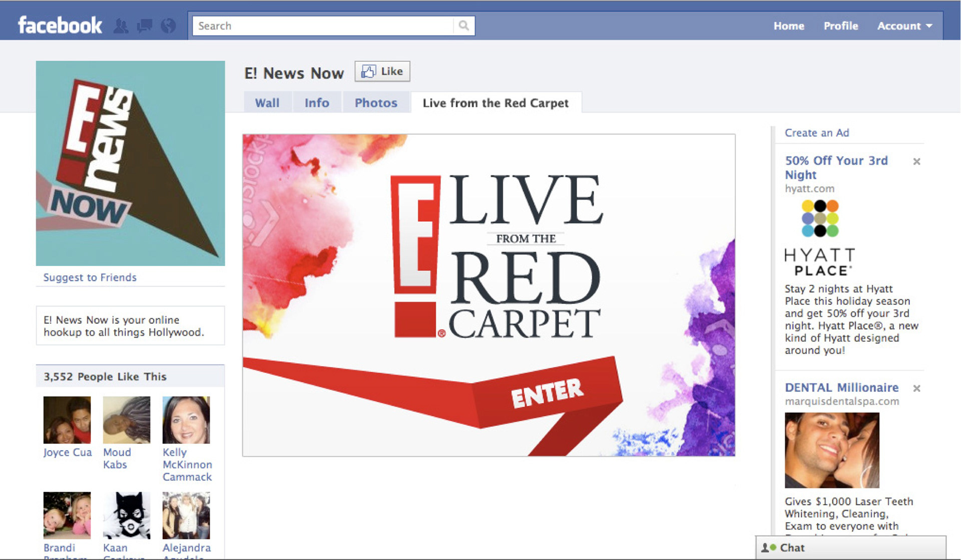This screenshot has height=560, width=961.
Task: Click the Suggest to Friends link
Action: (x=90, y=277)
